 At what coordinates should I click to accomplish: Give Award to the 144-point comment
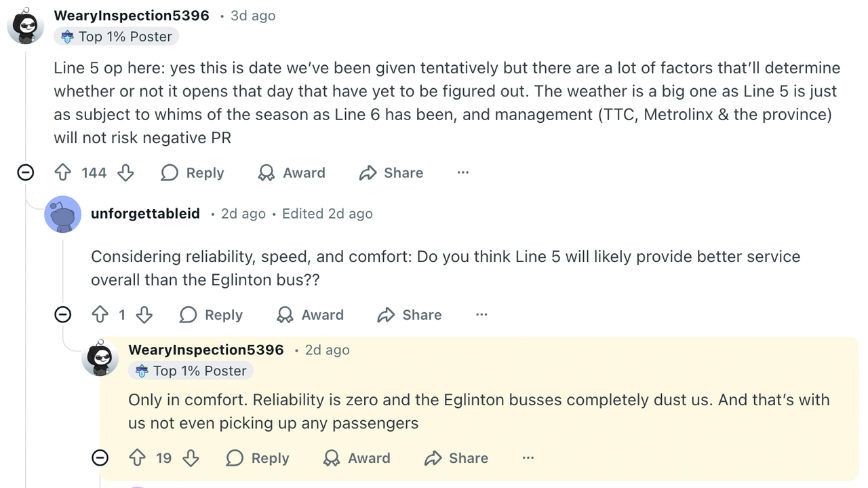[x=292, y=173]
